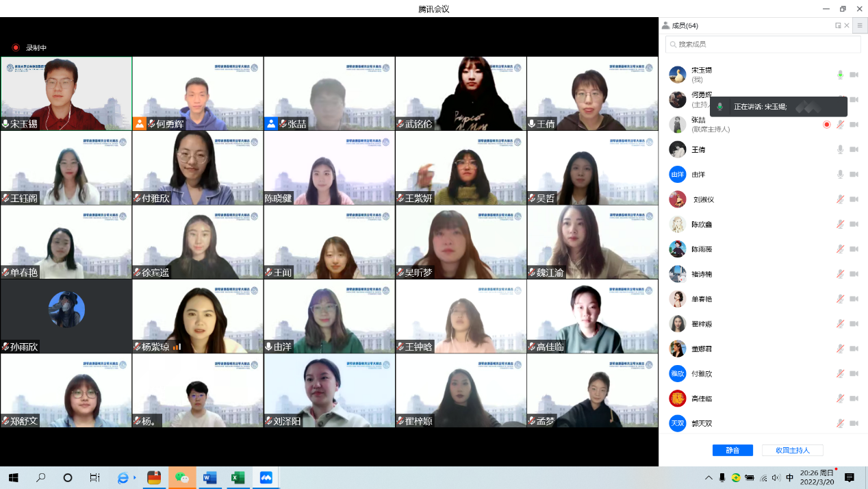This screenshot has height=489, width=868.
Task: Toggle camera icon for 王倩 in member list
Action: (x=854, y=149)
